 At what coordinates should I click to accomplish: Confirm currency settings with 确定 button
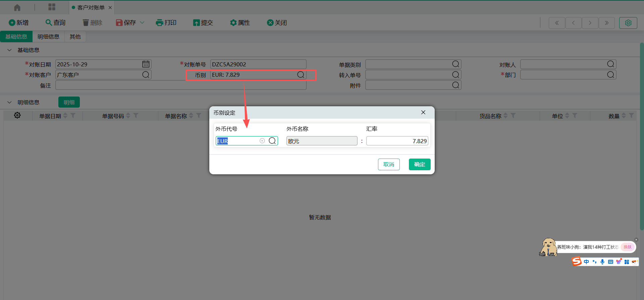[419, 164]
